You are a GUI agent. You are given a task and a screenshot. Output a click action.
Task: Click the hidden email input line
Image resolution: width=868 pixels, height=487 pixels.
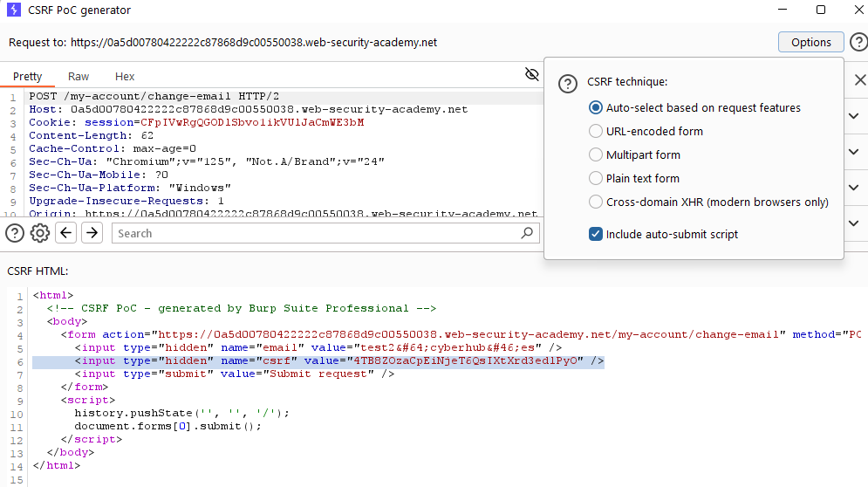point(318,348)
